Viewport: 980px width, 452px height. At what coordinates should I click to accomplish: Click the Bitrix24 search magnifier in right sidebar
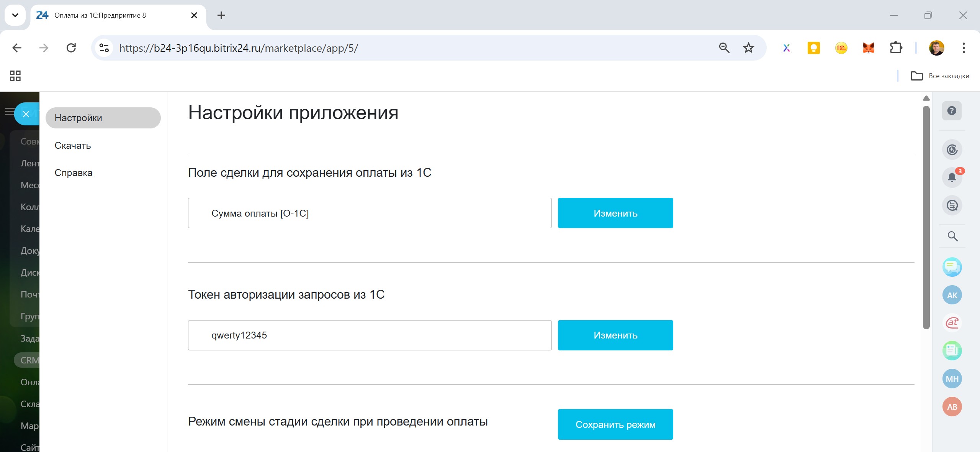click(x=952, y=236)
